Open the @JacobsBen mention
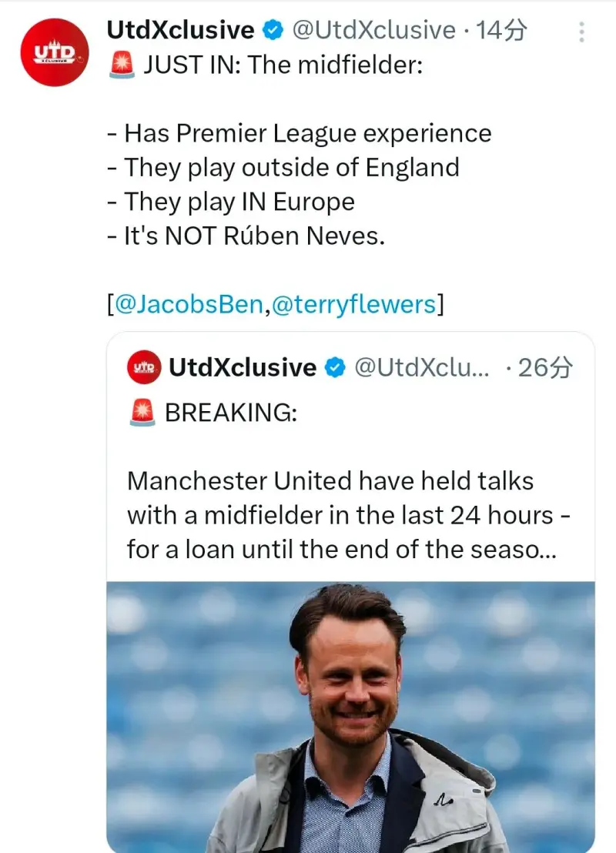The image size is (616, 853). (189, 304)
